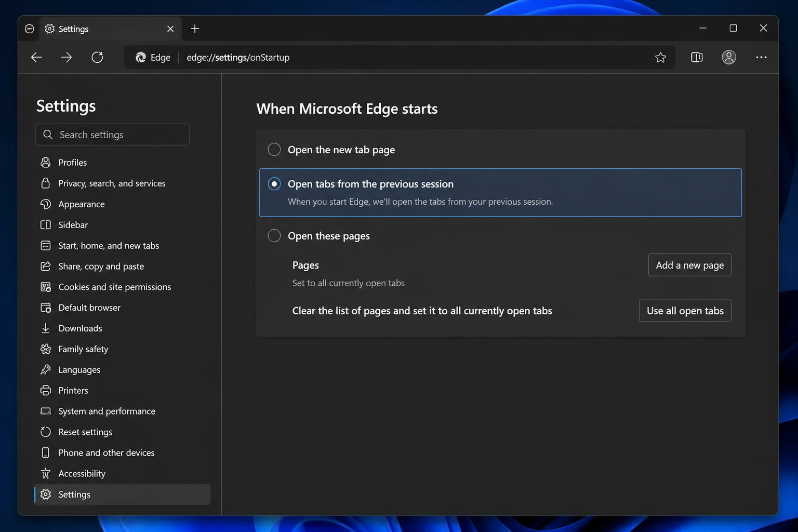Click the Cookies permissions icon
The image size is (798, 532).
pyautogui.click(x=46, y=287)
